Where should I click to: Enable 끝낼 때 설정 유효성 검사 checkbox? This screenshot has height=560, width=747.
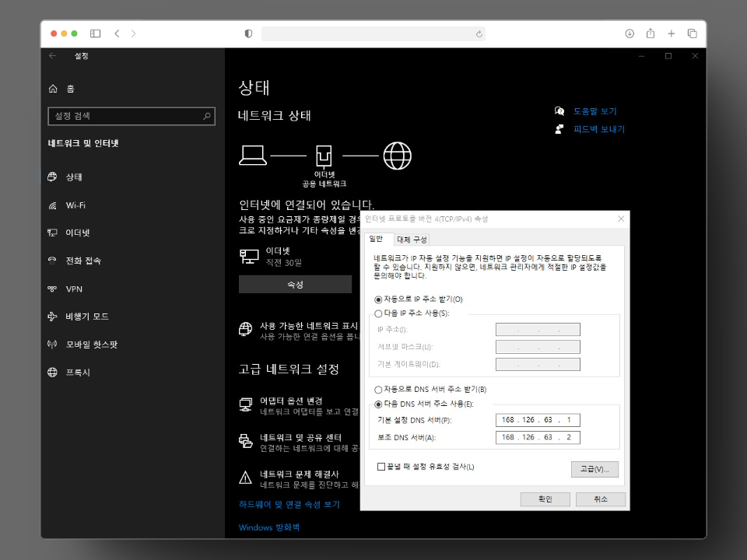tap(381, 467)
